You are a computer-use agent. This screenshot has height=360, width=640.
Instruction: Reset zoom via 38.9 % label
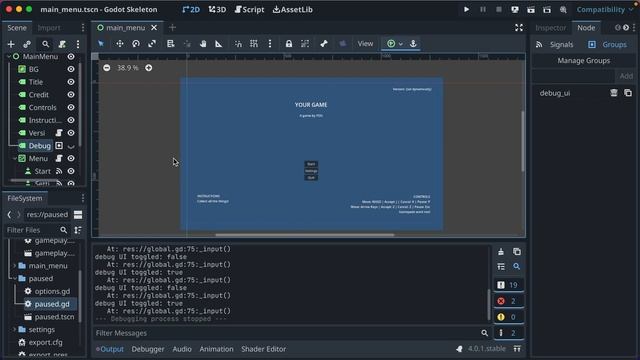[128, 68]
